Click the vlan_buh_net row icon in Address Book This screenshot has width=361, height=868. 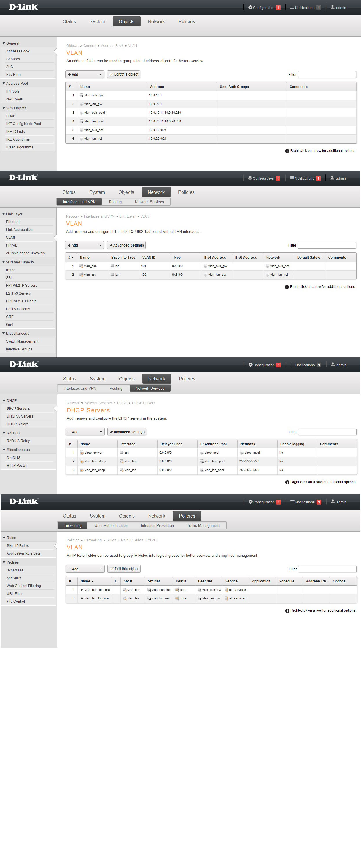click(x=81, y=130)
